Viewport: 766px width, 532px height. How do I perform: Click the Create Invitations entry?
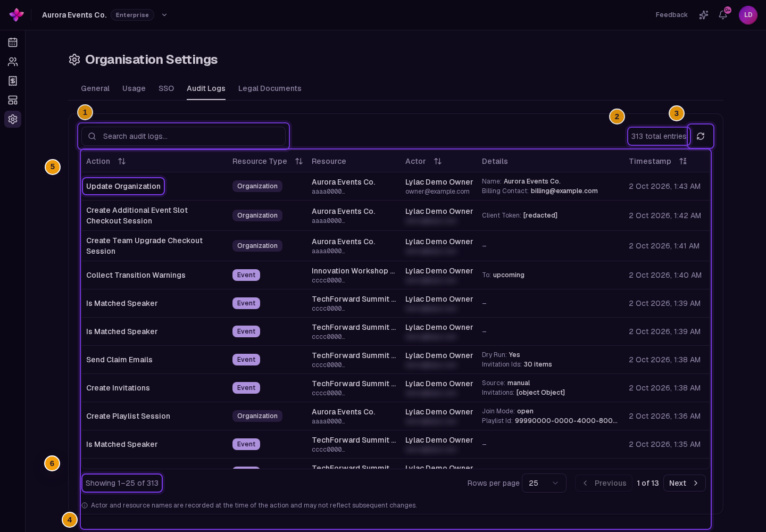coord(118,388)
